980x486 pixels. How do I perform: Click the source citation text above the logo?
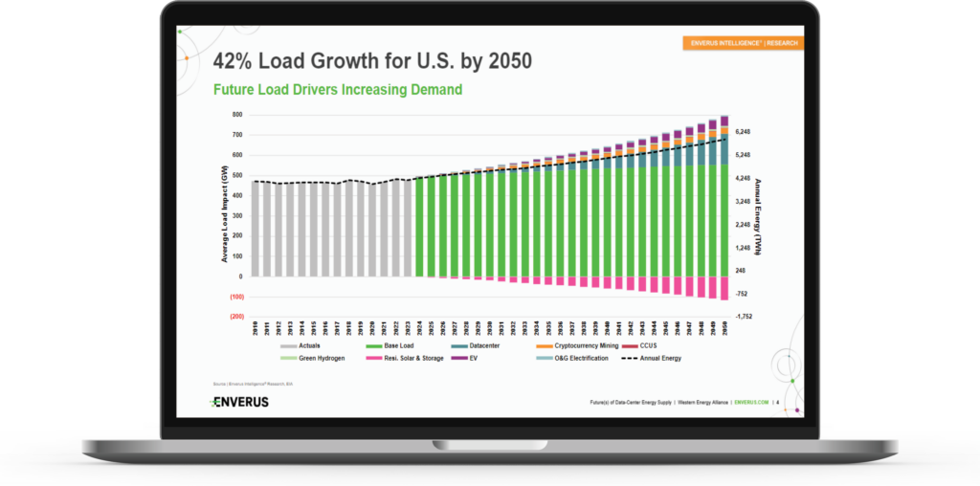(x=243, y=385)
